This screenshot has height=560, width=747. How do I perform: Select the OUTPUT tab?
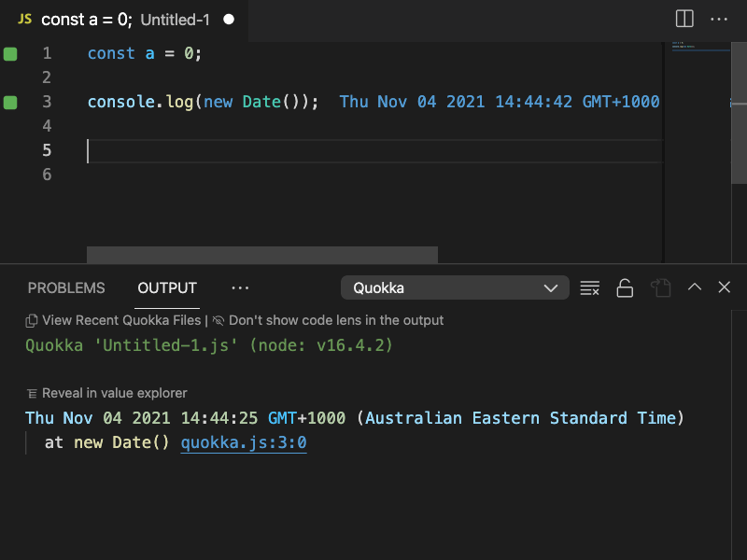pos(167,288)
